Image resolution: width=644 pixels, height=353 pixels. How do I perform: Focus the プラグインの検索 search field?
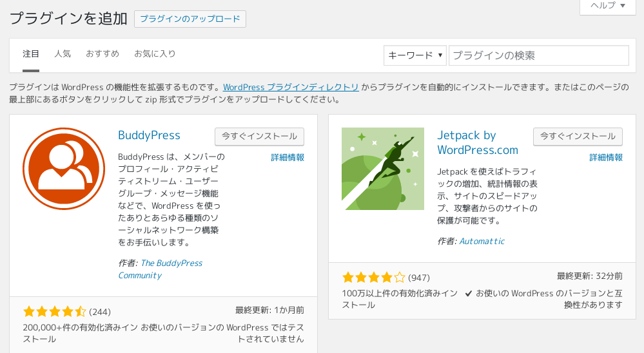[539, 55]
